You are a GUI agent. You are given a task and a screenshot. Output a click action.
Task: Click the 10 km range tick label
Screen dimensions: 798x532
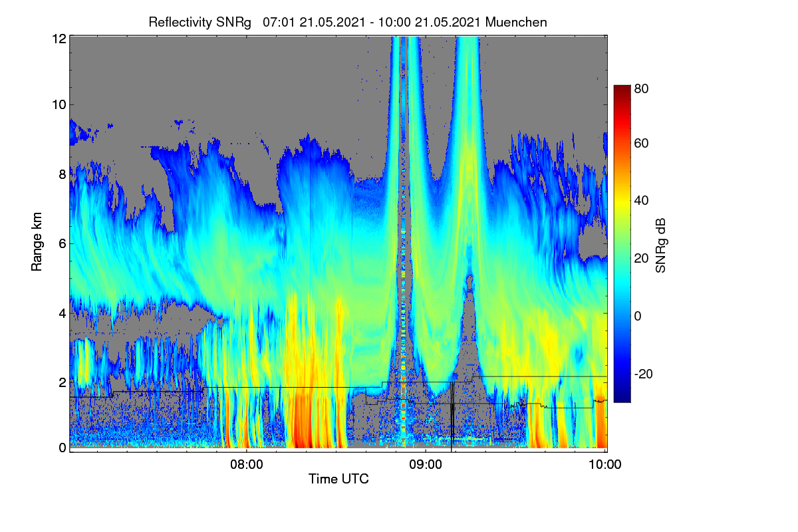pos(59,104)
